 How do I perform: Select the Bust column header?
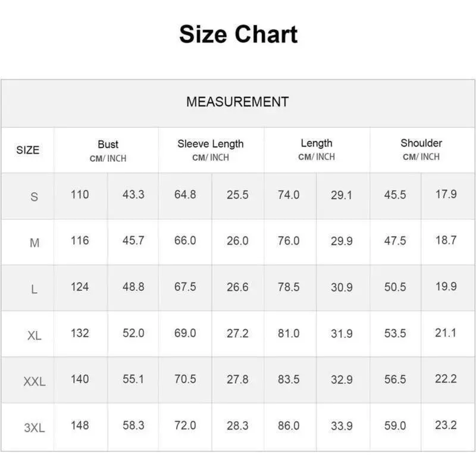coord(108,149)
